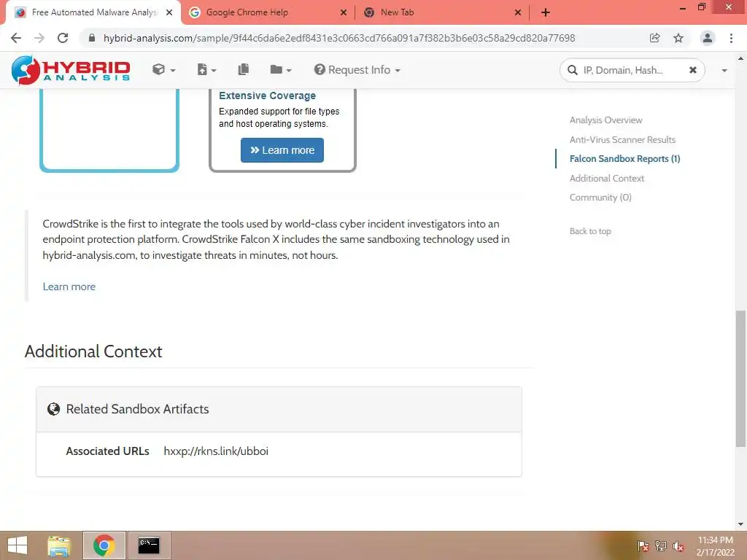Screen dimensions: 747x560
Task: Click the Related Sandbox Artifacts title
Action: [x=137, y=409]
